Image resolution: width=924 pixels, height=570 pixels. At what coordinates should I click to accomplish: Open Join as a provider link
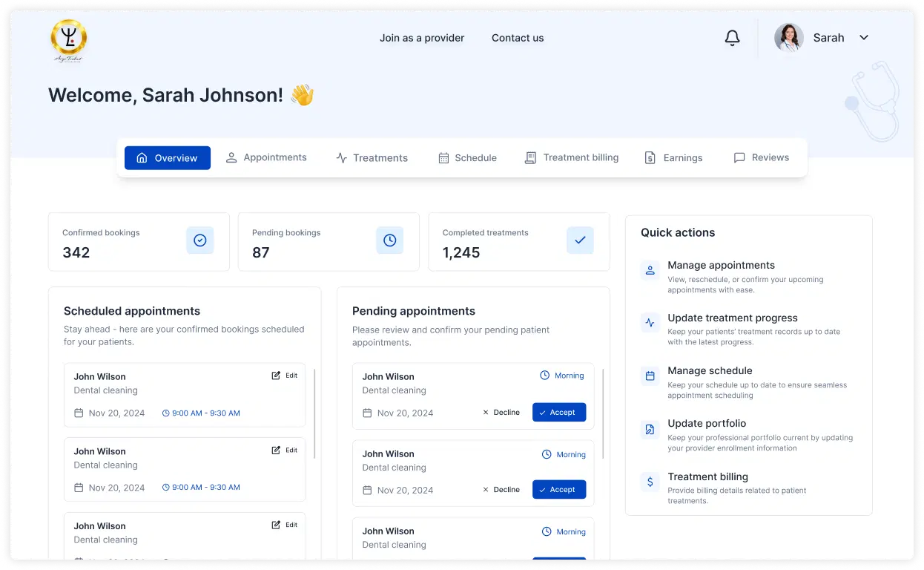422,38
